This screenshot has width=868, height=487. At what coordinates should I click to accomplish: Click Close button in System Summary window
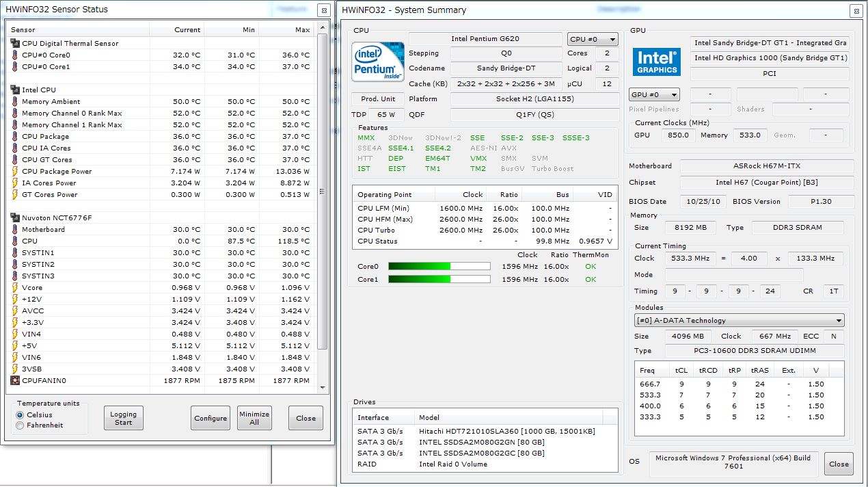839,464
